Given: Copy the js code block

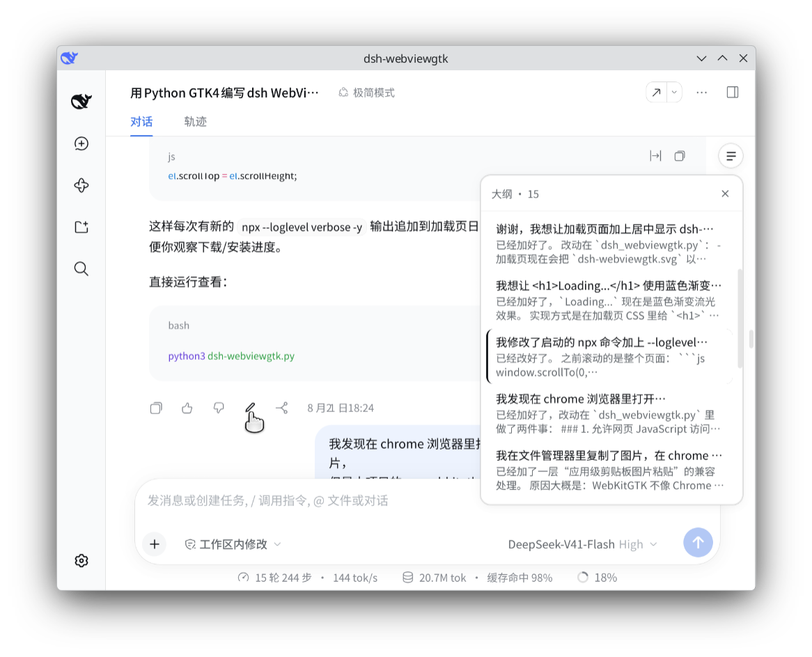Looking at the screenshot, I should tap(680, 156).
